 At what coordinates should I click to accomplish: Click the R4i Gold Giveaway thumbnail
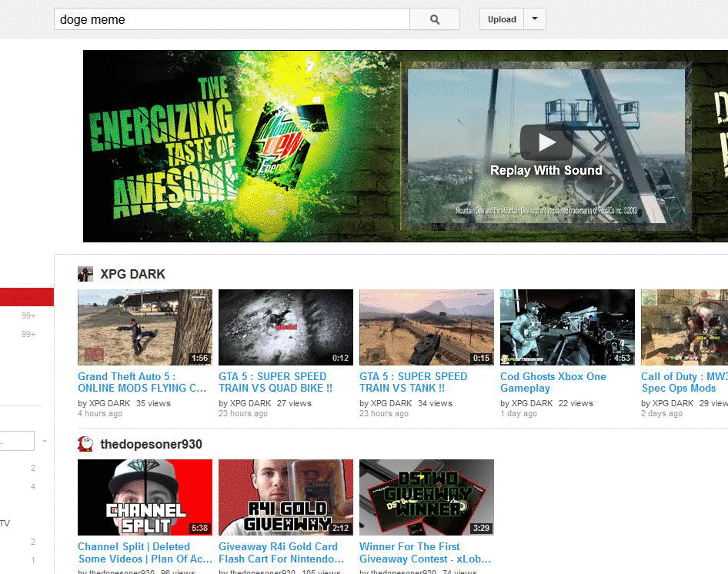pos(286,497)
